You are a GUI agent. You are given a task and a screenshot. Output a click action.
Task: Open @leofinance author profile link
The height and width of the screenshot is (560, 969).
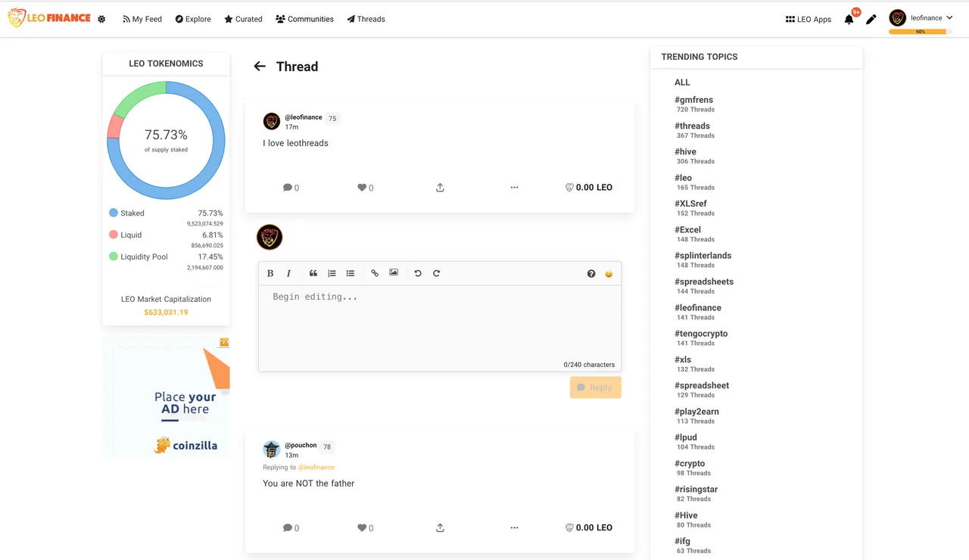pyautogui.click(x=303, y=117)
